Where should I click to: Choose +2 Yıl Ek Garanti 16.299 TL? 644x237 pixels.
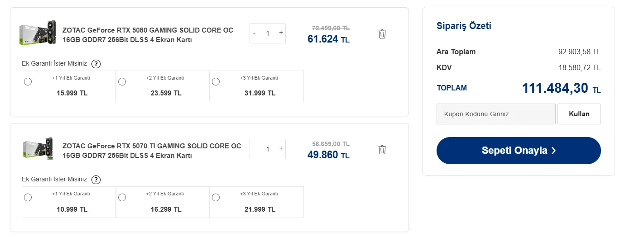click(x=122, y=197)
